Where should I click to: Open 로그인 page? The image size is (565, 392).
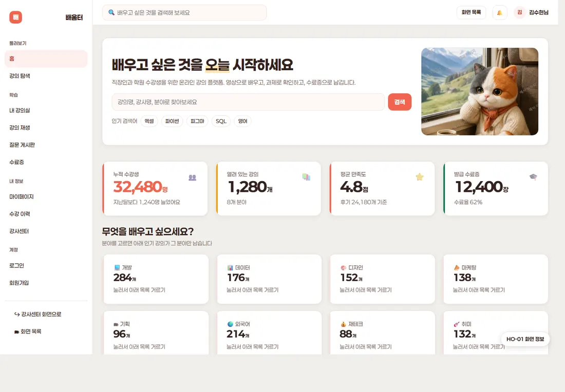(x=46, y=266)
